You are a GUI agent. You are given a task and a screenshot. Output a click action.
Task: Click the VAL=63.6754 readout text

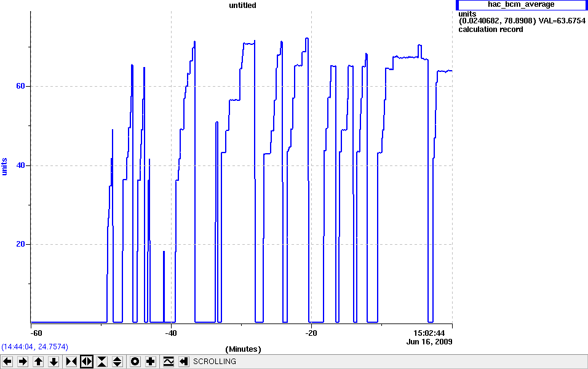[x=562, y=21]
